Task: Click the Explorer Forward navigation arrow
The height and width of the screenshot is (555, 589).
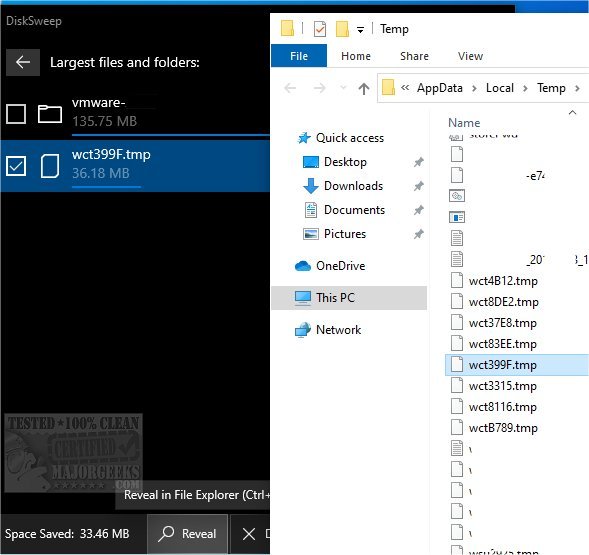Action: click(x=319, y=88)
